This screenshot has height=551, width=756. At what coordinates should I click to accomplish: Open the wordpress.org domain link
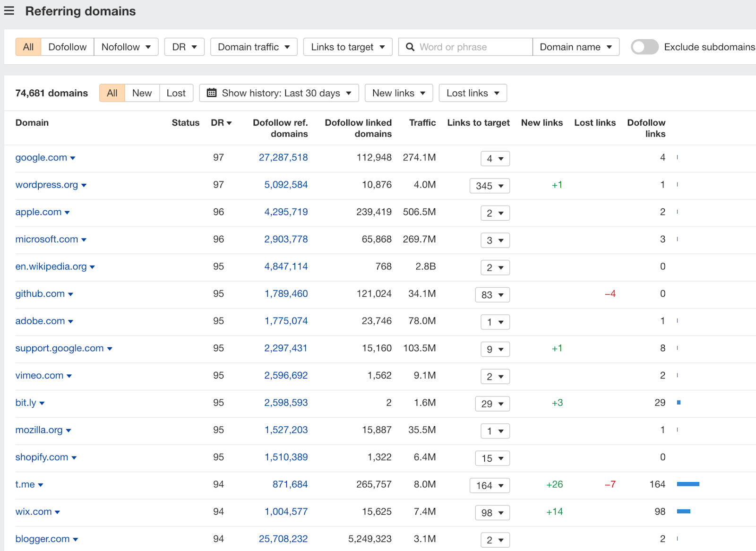(47, 185)
